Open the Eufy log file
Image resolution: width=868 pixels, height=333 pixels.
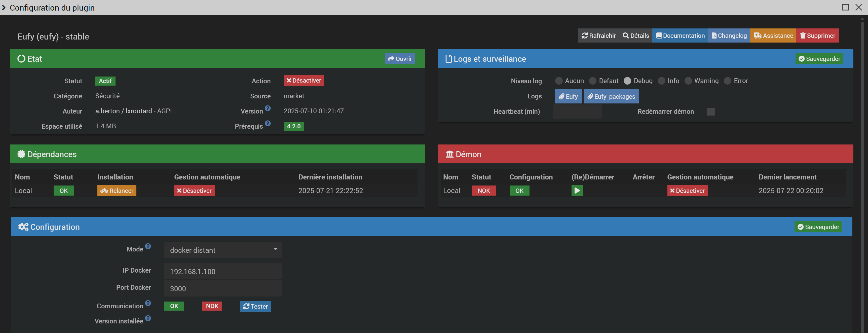pos(568,97)
